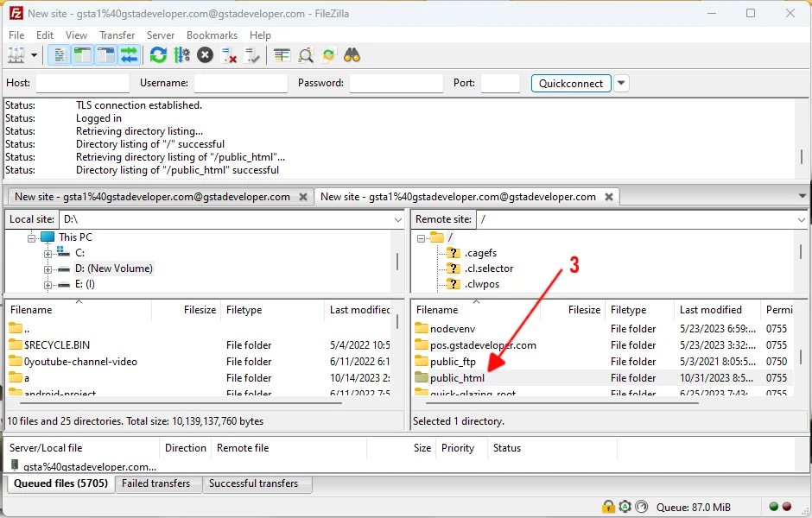Click the Host input field

(x=82, y=84)
